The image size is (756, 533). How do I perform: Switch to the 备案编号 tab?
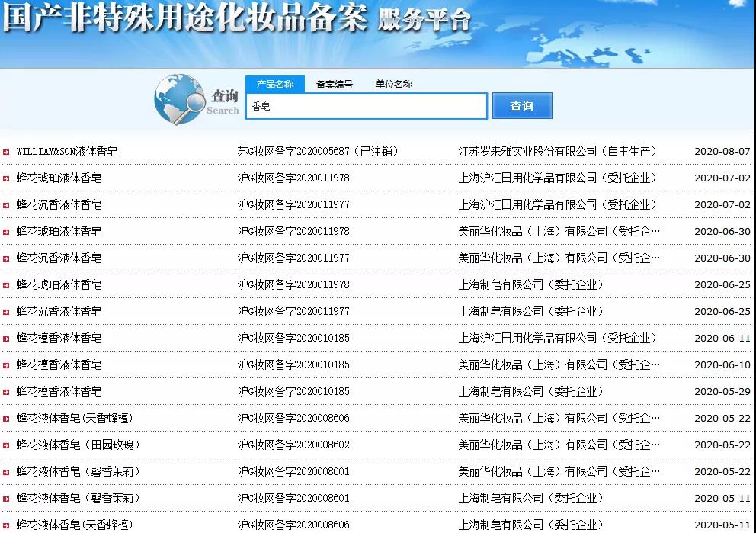point(334,85)
